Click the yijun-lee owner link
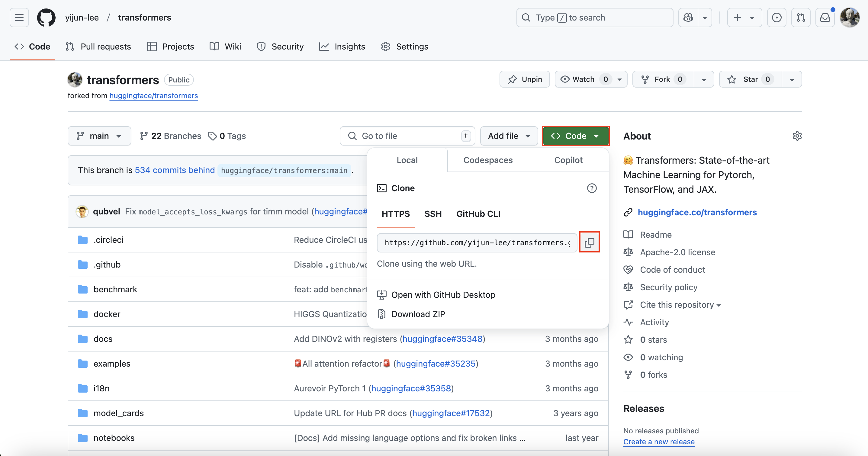The height and width of the screenshot is (456, 868). click(82, 18)
